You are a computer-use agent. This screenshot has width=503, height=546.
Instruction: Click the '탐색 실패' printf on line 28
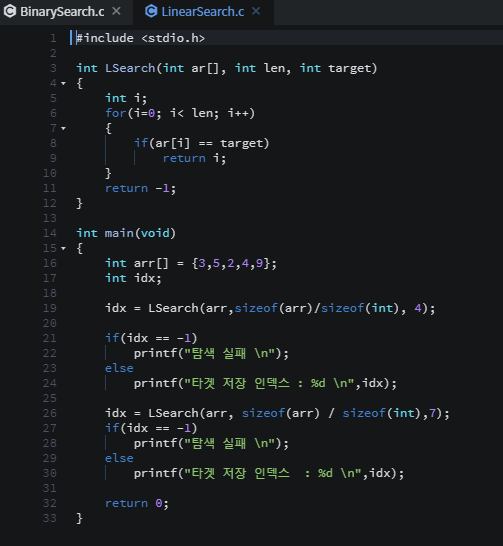211,443
